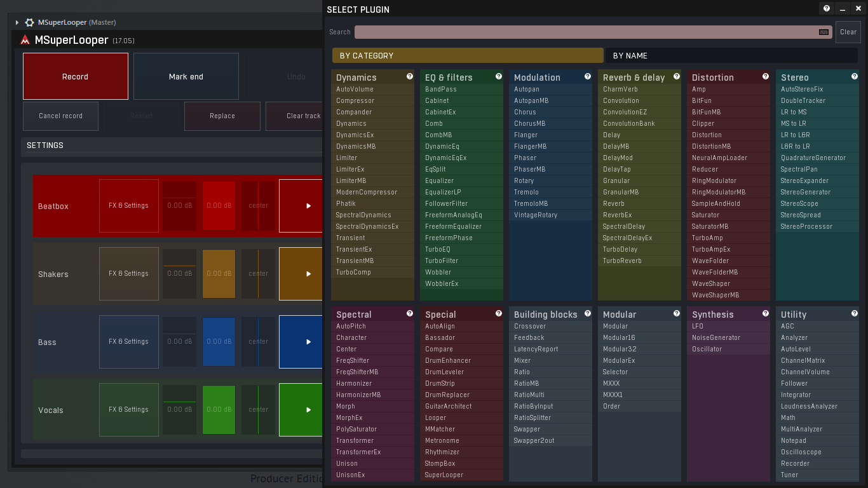Click the Dynamics category help icon

click(410, 76)
